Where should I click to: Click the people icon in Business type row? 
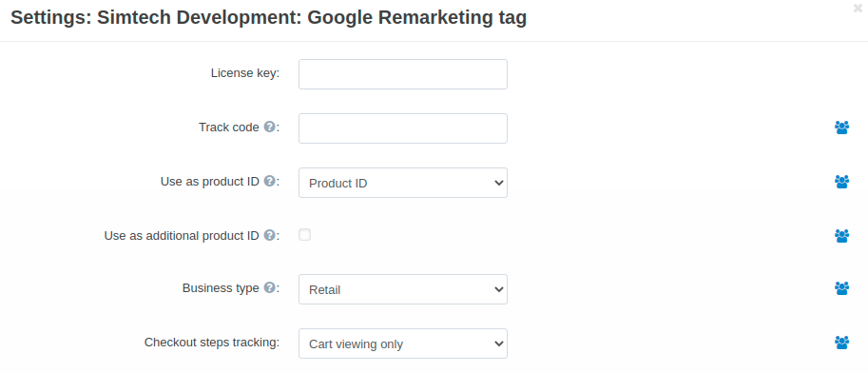[x=841, y=288]
